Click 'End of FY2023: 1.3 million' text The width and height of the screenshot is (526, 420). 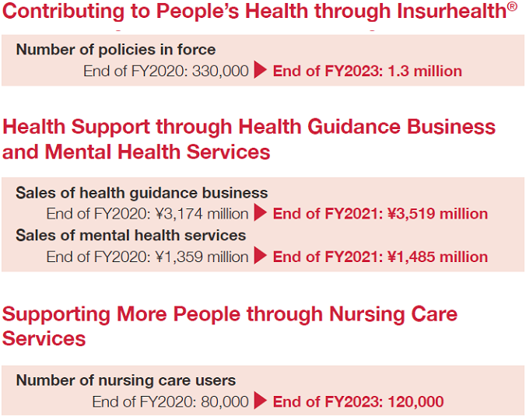[x=367, y=71]
